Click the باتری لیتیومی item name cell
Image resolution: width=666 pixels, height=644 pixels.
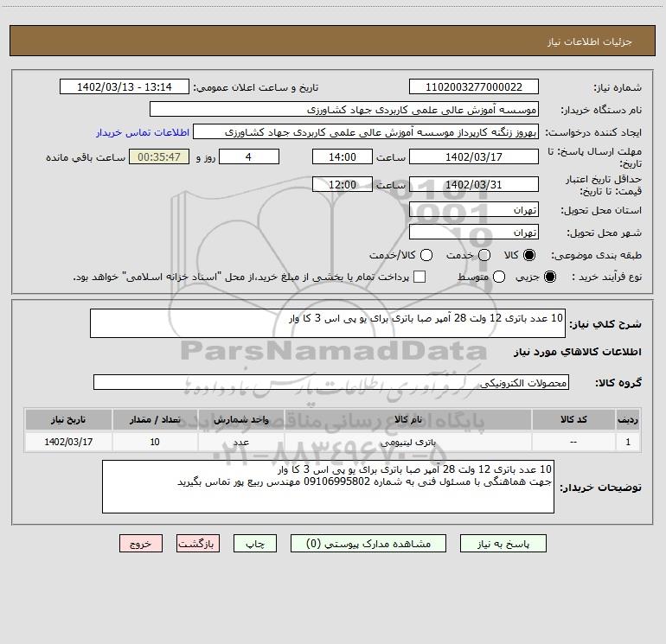[x=407, y=442]
